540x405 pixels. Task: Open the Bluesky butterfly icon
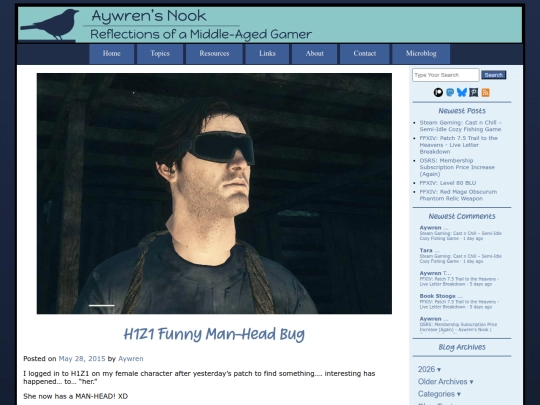click(461, 92)
